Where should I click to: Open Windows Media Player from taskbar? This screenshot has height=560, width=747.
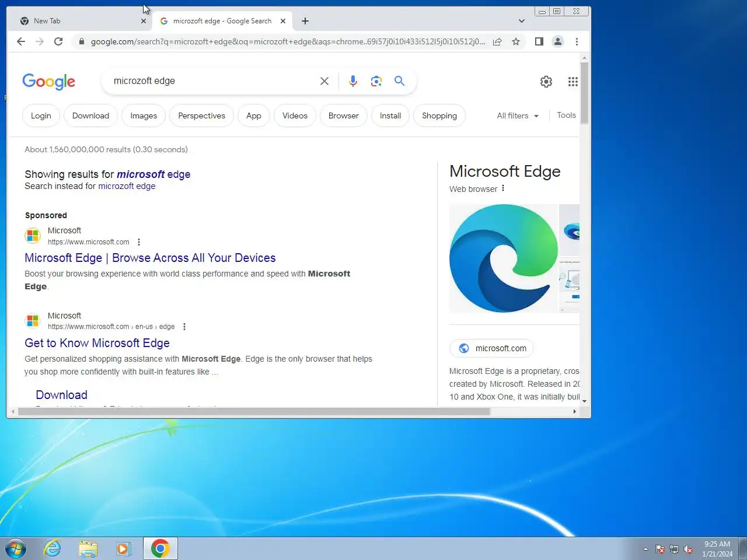[x=123, y=549]
